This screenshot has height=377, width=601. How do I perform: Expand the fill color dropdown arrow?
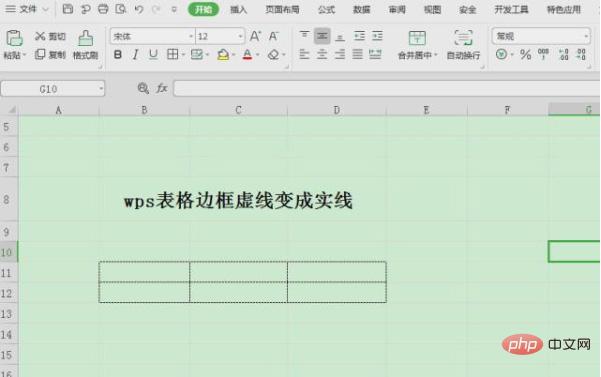pos(233,55)
